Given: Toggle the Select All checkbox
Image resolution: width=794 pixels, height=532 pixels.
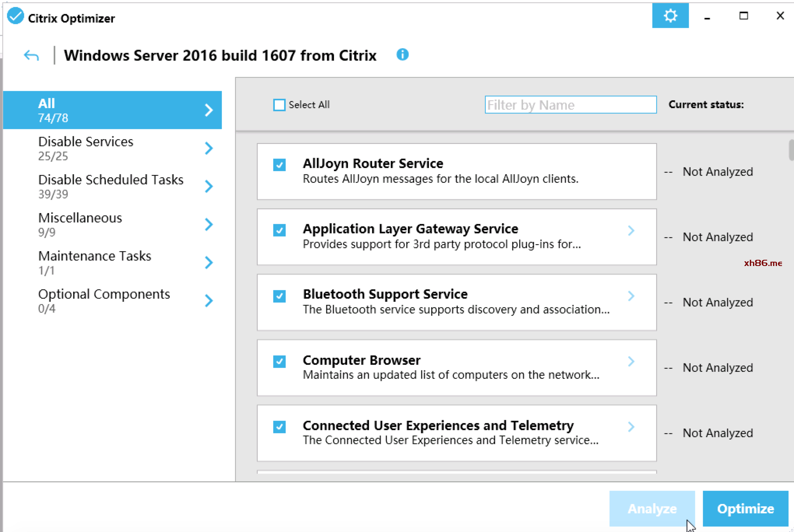Looking at the screenshot, I should (x=279, y=105).
